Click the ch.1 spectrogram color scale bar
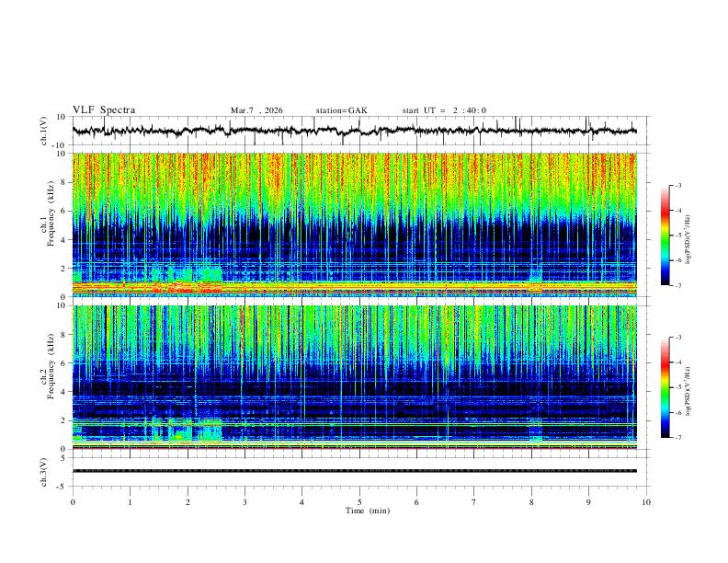The height and width of the screenshot is (563, 728). (665, 236)
